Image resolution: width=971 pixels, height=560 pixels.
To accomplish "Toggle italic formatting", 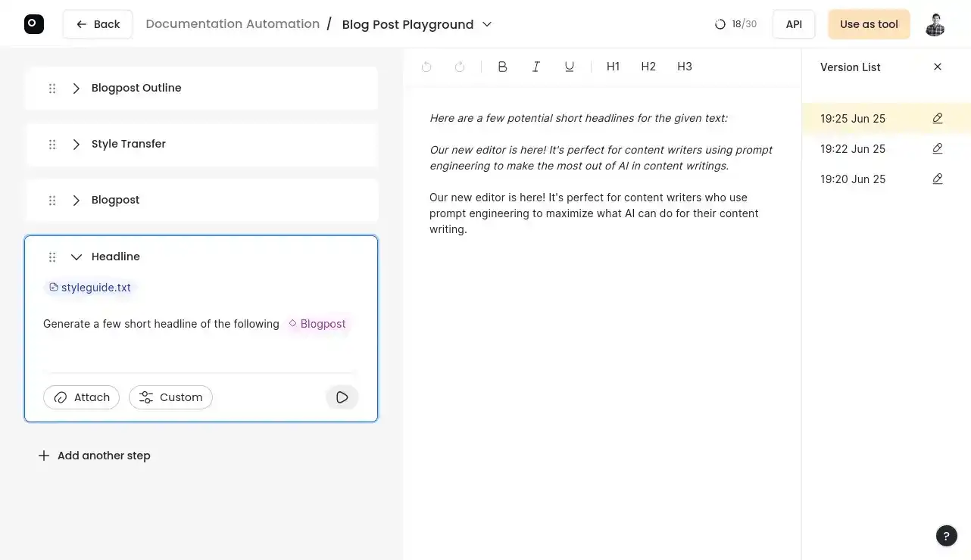I will [x=536, y=67].
